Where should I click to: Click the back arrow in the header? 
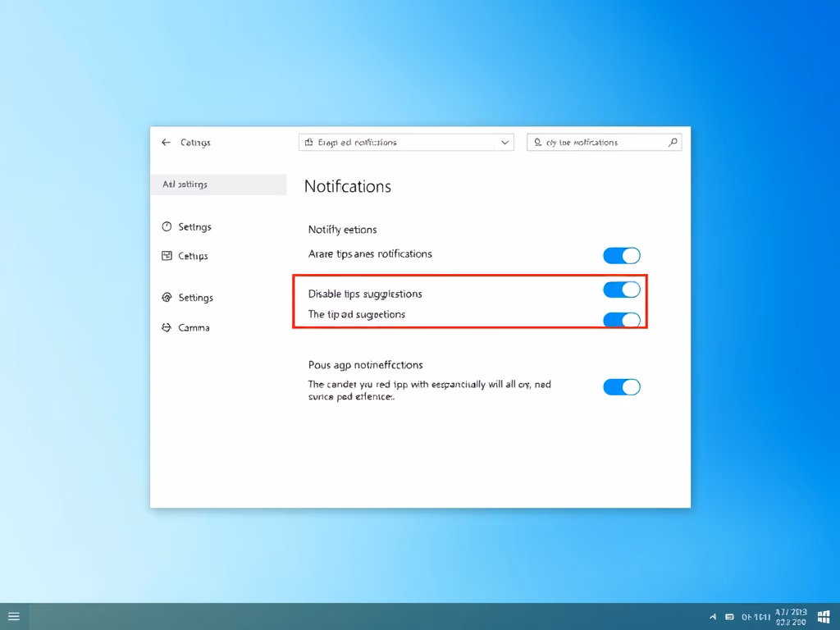coord(166,143)
